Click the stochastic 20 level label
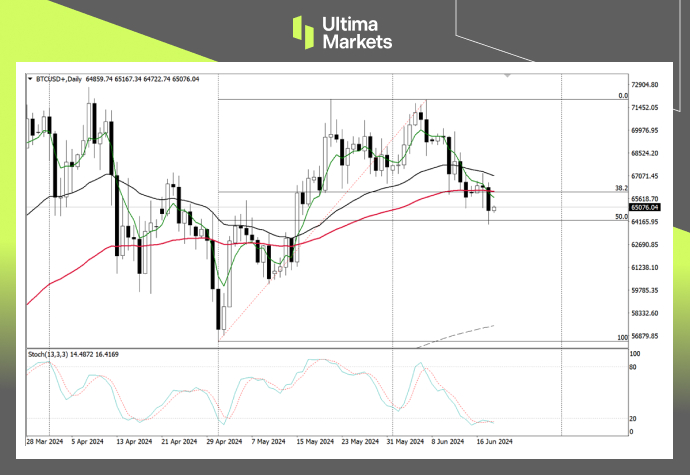Screen dimensions: 690x475 point(634,419)
